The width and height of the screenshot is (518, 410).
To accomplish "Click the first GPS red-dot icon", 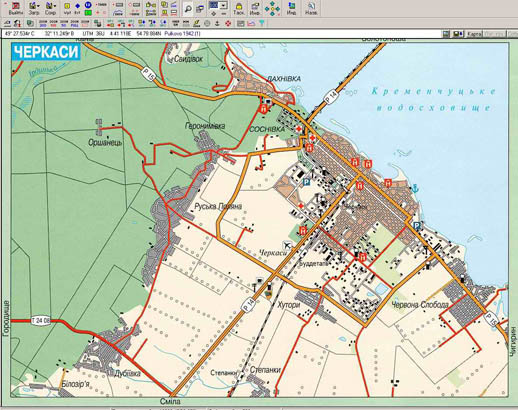I will pyautogui.click(x=110, y=23).
